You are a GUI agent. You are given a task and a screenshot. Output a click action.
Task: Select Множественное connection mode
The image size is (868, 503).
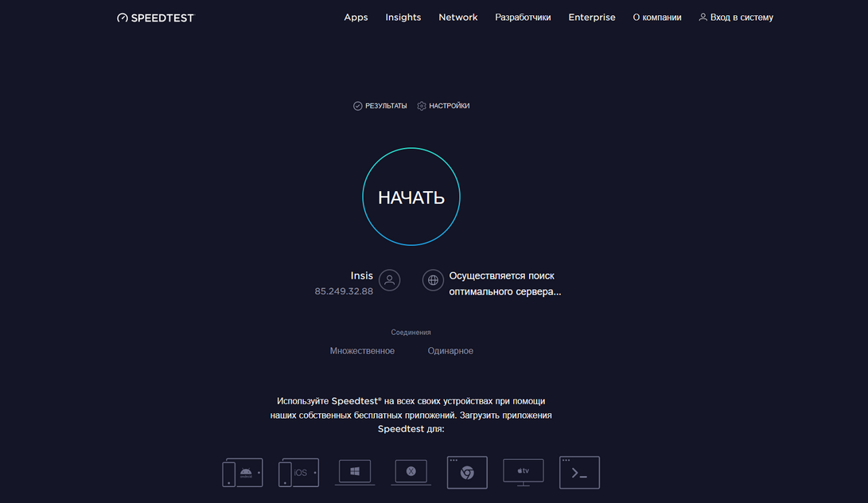(x=362, y=351)
